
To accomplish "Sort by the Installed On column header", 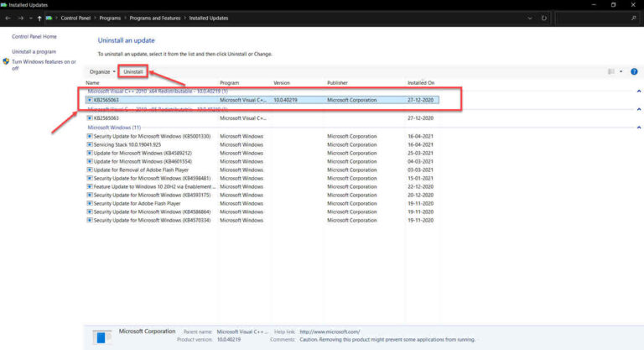I will [x=421, y=82].
